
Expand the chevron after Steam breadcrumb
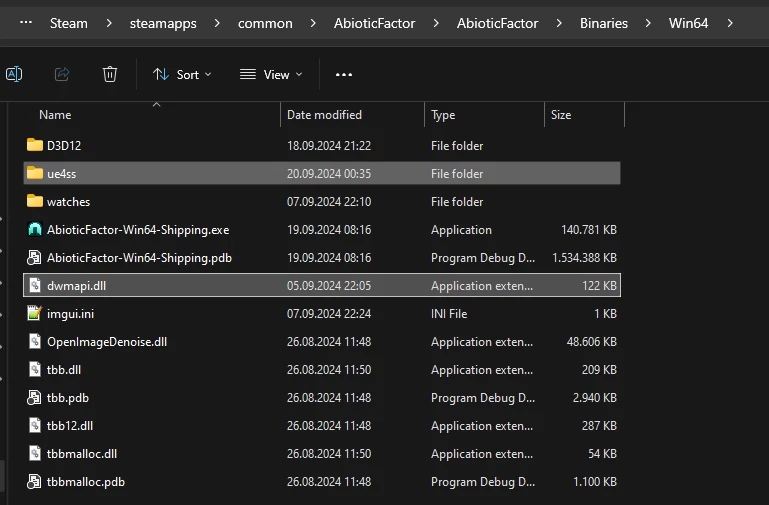109,23
